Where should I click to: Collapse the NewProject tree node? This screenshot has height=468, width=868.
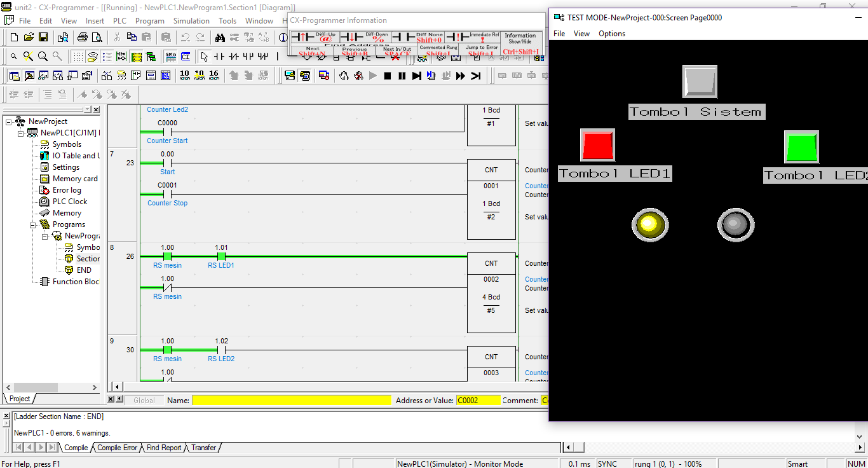(x=9, y=121)
